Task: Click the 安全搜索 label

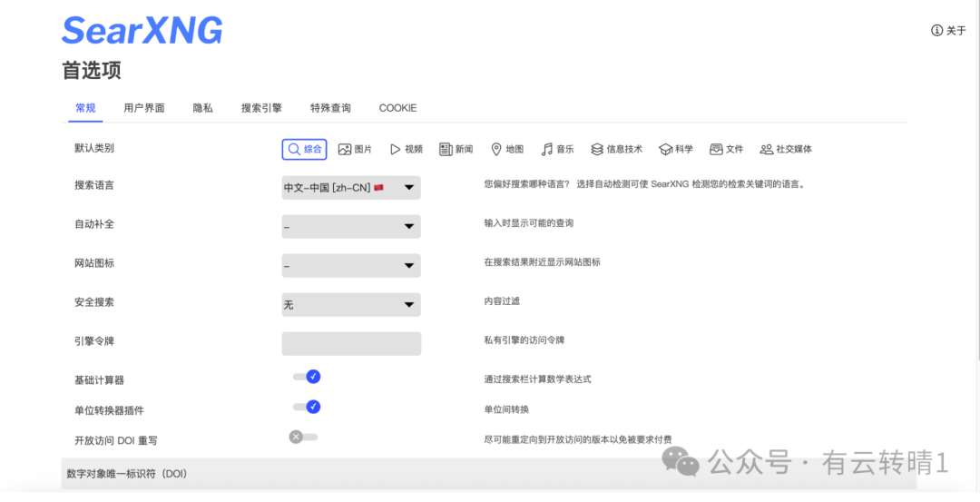Action: point(94,302)
